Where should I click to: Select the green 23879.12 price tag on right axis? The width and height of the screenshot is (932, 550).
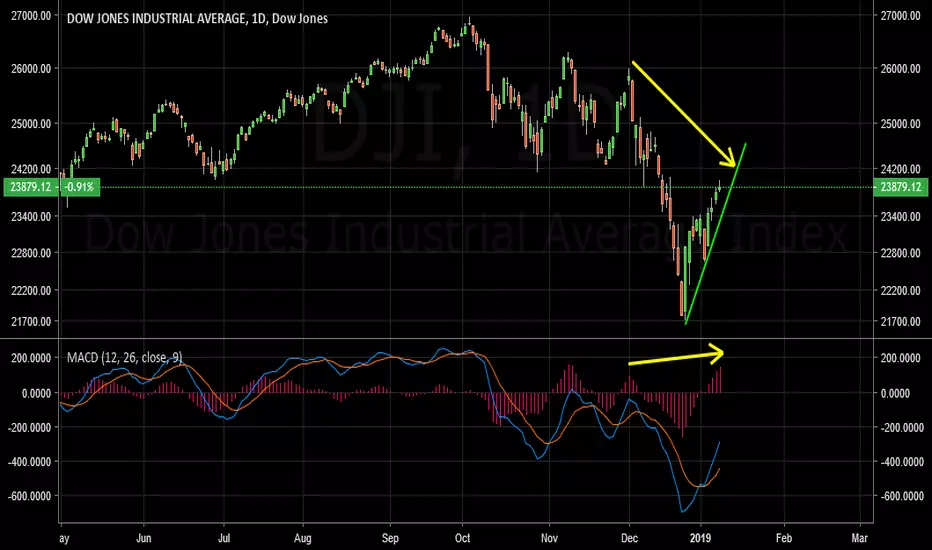[900, 187]
